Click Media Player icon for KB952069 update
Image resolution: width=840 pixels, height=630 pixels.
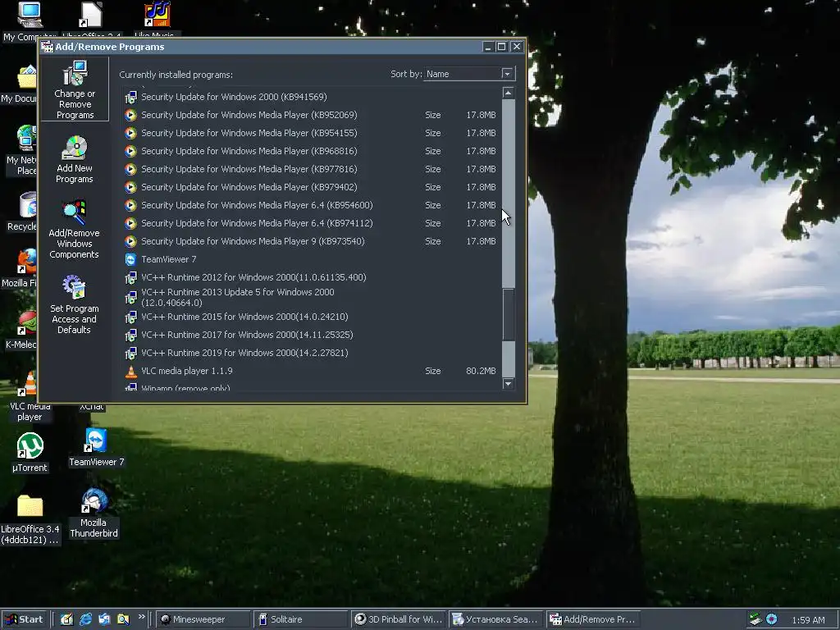[x=130, y=115]
